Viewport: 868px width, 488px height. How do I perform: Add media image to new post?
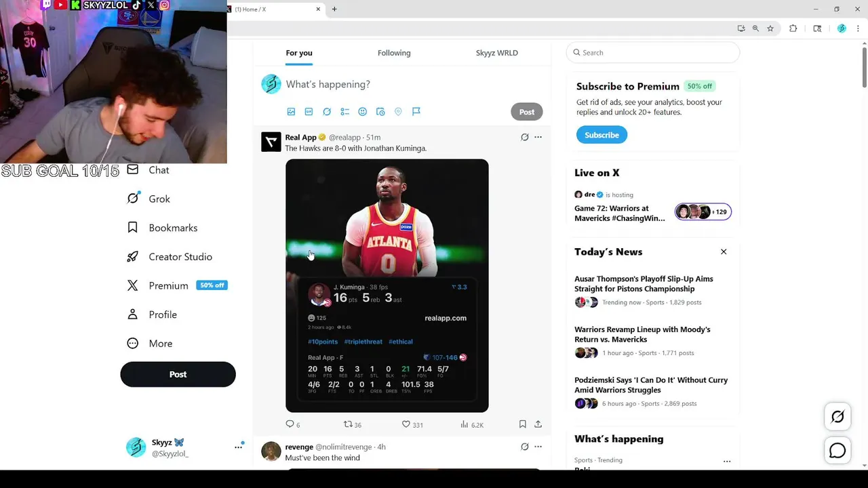click(x=291, y=112)
